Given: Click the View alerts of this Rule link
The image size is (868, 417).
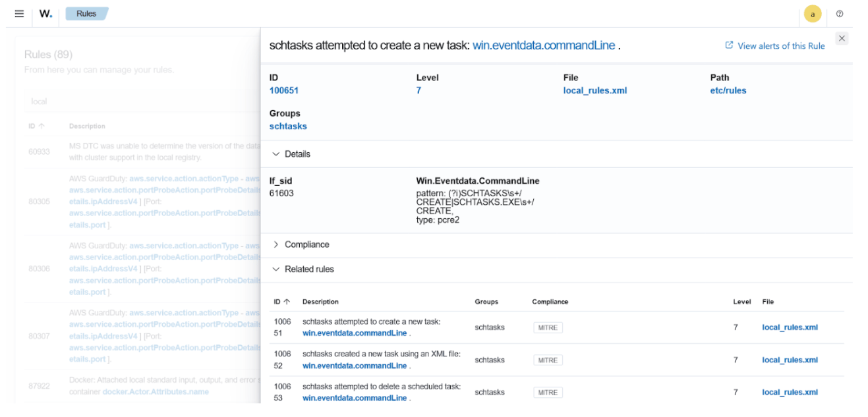Looking at the screenshot, I should pos(781,46).
